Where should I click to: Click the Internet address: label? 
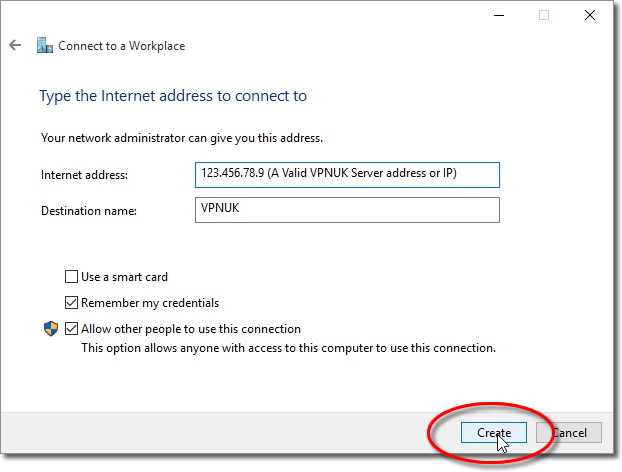click(x=84, y=175)
